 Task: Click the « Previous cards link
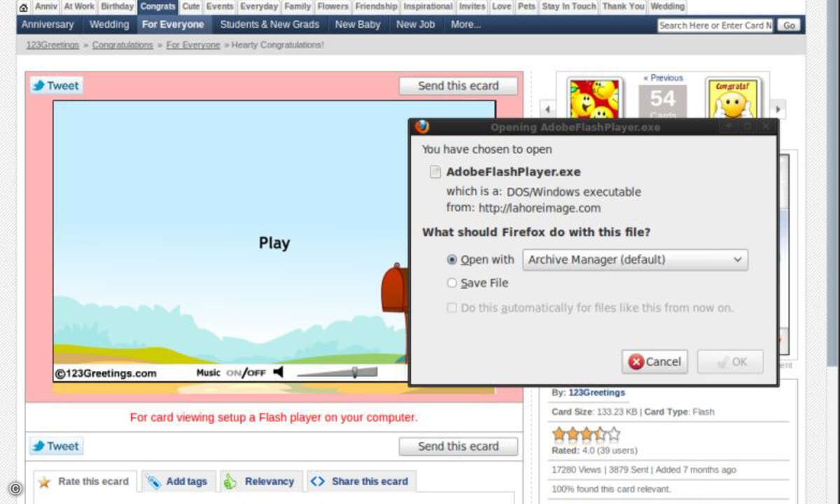(x=663, y=78)
